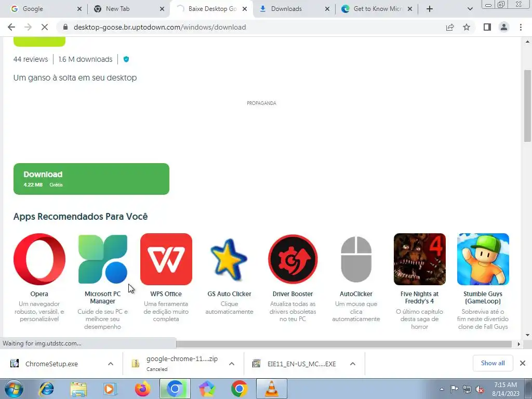Open ChromeSetup.exe downloaded file
The width and height of the screenshot is (532, 399).
tap(51, 364)
